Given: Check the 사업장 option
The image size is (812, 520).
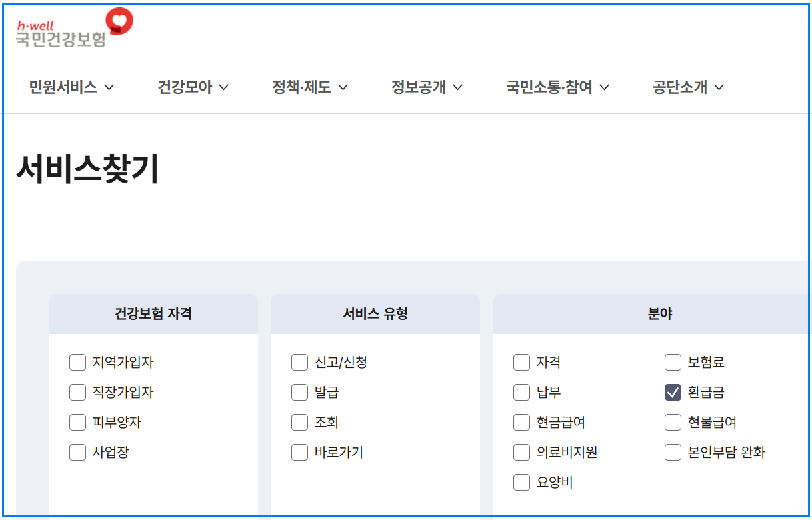Looking at the screenshot, I should pyautogui.click(x=77, y=452).
